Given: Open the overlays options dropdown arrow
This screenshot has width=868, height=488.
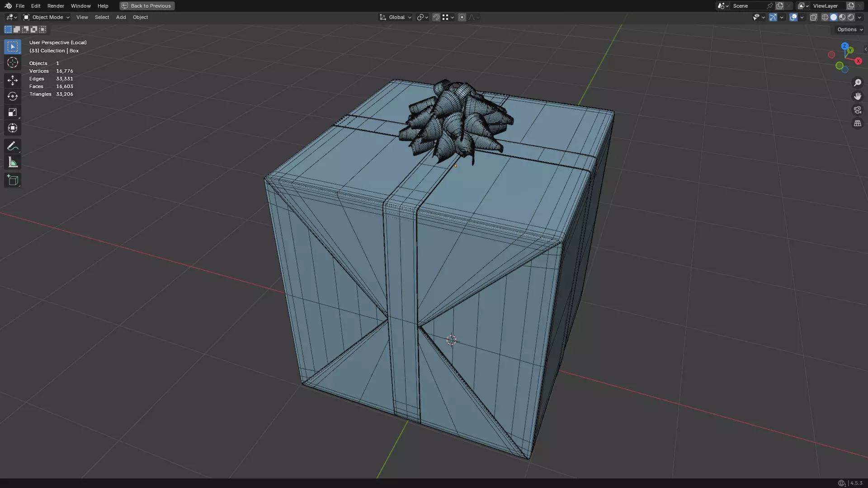Looking at the screenshot, I should point(802,17).
